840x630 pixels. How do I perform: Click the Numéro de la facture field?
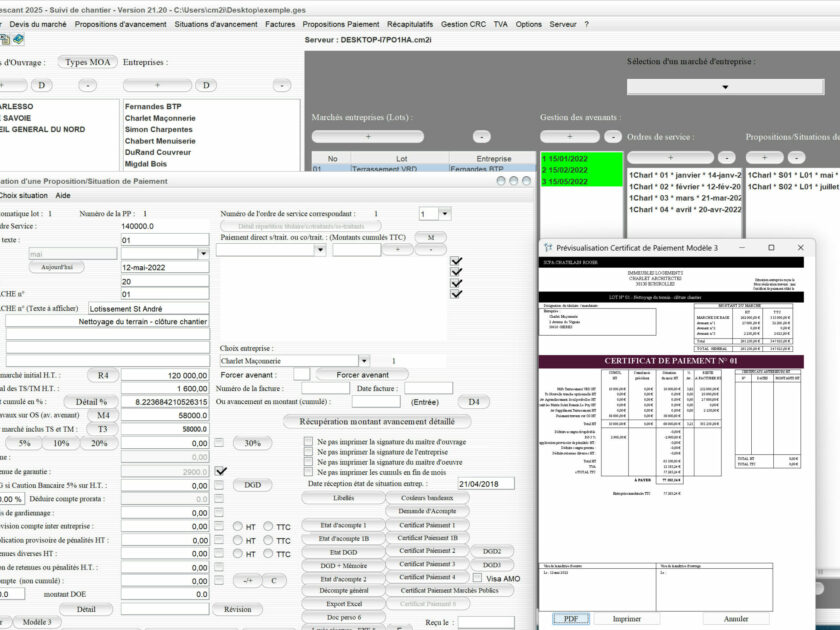[x=325, y=388]
